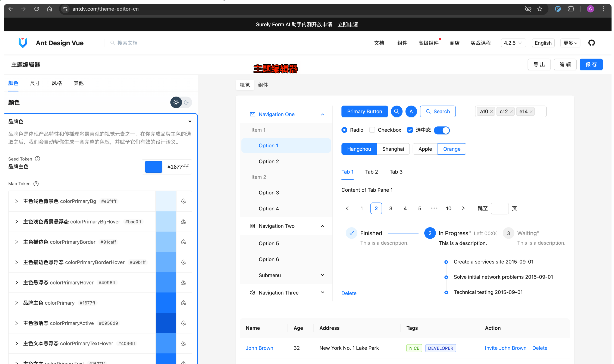Open the 品牌主色 #1677ff color picker swatch
Viewport: 614px width, 364px height.
[x=154, y=167]
